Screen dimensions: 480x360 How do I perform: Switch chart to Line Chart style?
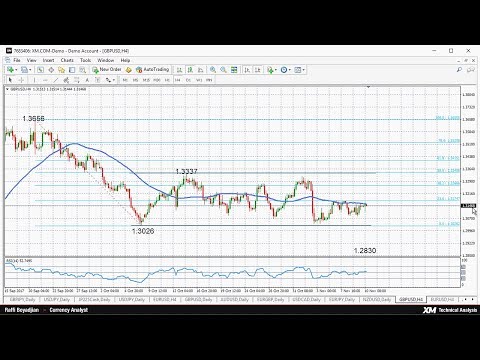pos(201,70)
